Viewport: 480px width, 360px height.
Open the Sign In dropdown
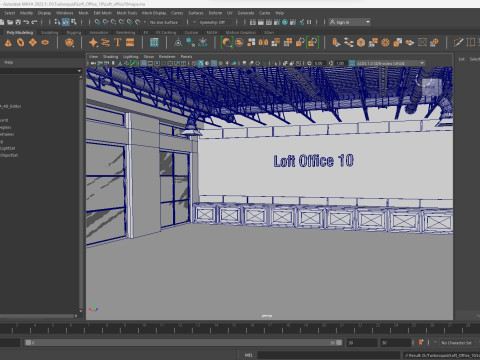coord(350,22)
